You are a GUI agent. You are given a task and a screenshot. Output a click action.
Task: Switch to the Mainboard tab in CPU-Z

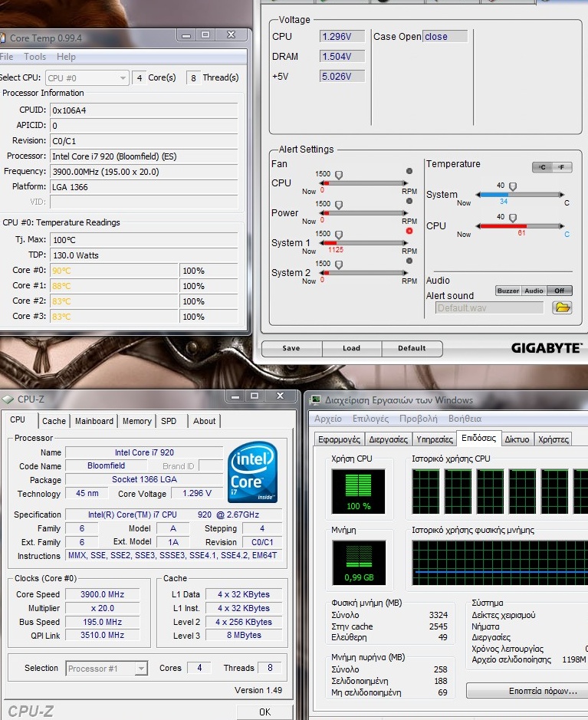click(94, 421)
